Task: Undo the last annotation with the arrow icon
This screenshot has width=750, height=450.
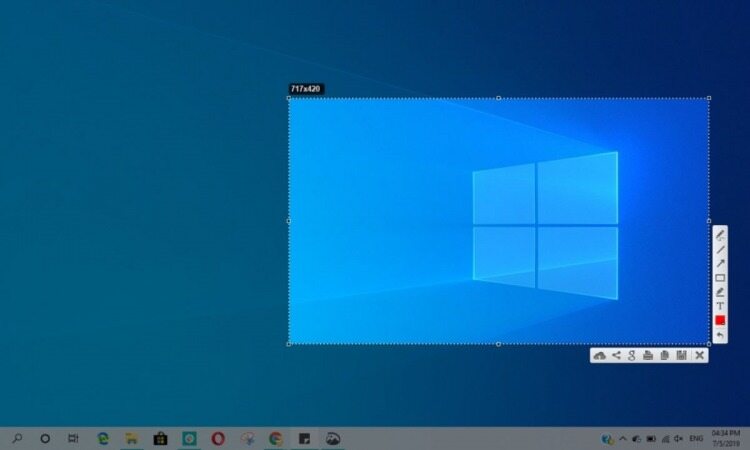Action: pos(720,335)
